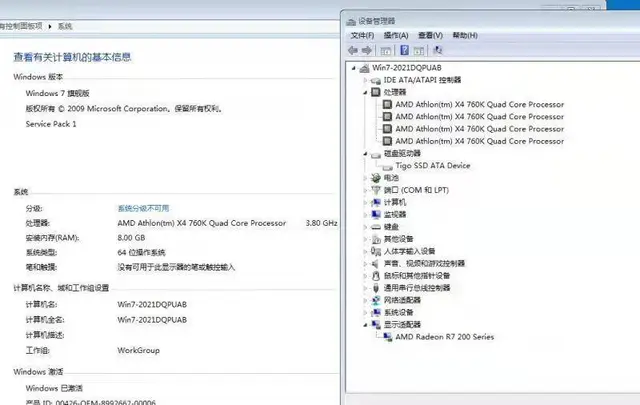Click the 查看有关计算机的基本信息 heading

[72, 57]
